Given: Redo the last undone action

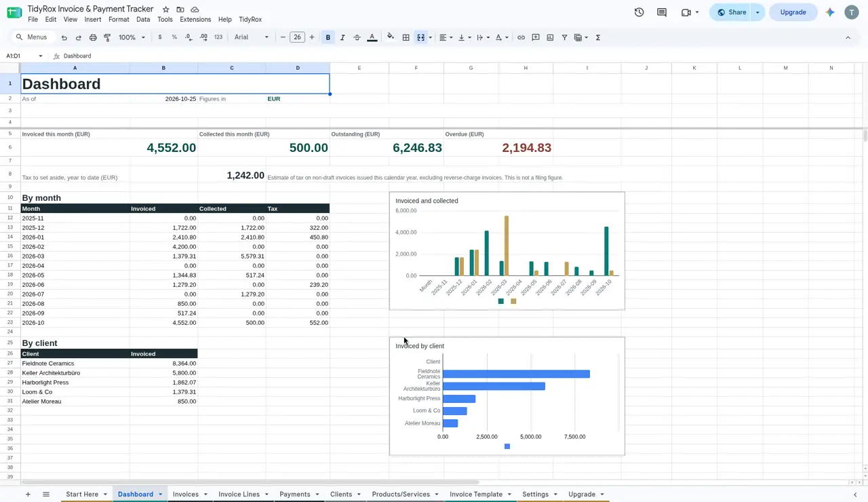Looking at the screenshot, I should click(x=79, y=37).
